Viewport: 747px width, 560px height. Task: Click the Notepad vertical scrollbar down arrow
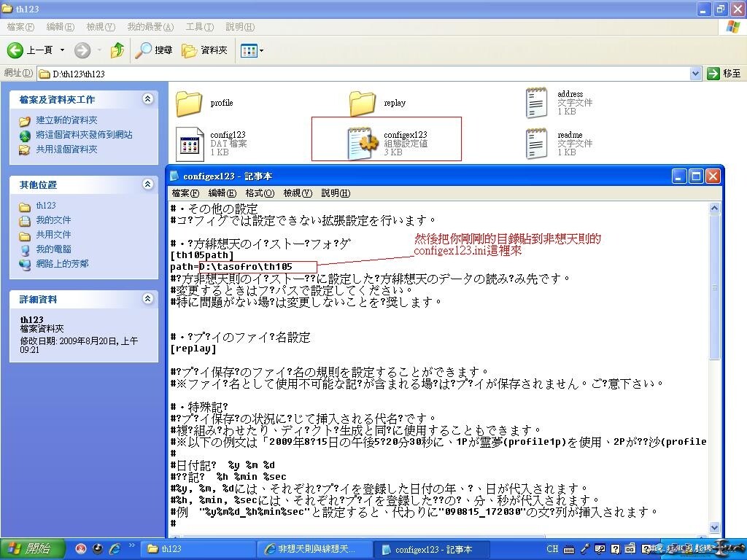pyautogui.click(x=715, y=527)
